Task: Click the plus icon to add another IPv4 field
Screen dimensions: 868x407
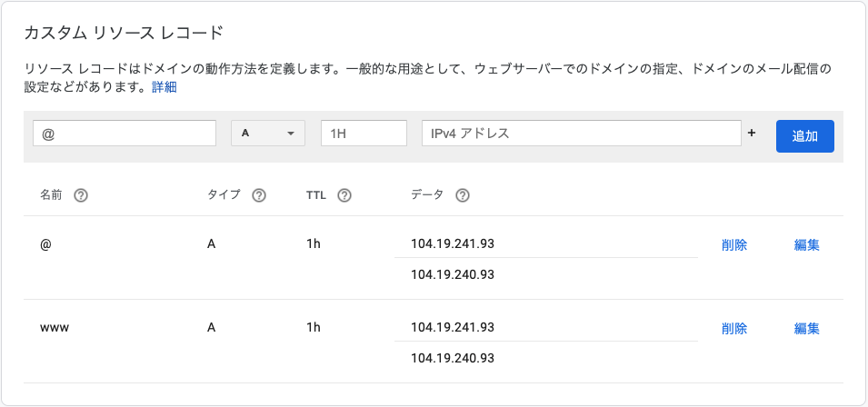Action: click(x=752, y=134)
